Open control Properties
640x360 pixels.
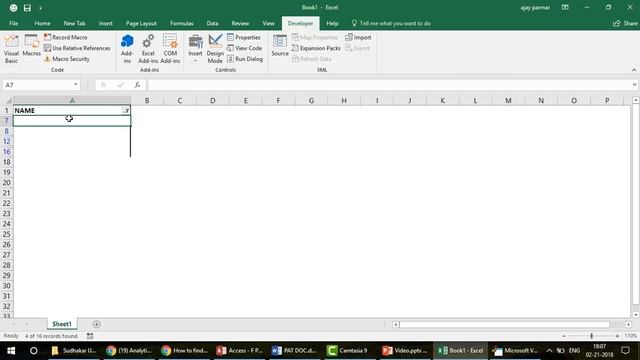click(x=244, y=37)
